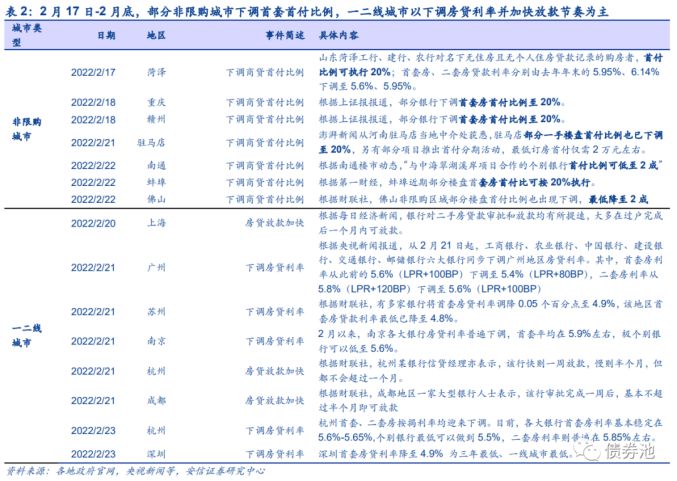The height and width of the screenshot is (481, 677).
Task: Click 下调房贷利率 in the 苏州 row
Action: [275, 312]
